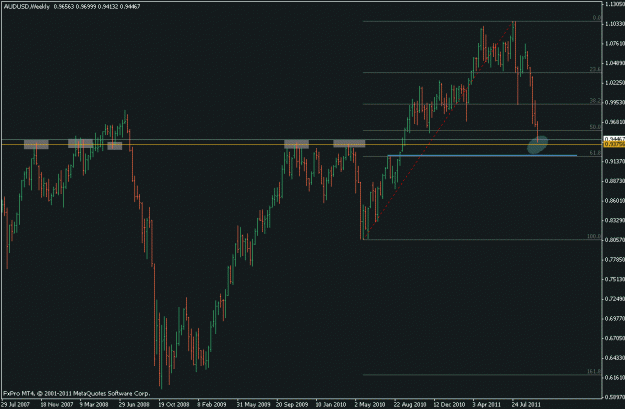This screenshot has height=409, width=625.
Task: Click the orange highlighted price tag on axis
Action: 614,144
